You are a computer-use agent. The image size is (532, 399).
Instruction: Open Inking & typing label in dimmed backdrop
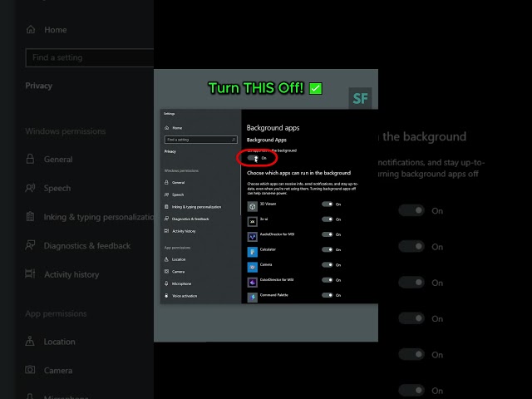(99, 217)
